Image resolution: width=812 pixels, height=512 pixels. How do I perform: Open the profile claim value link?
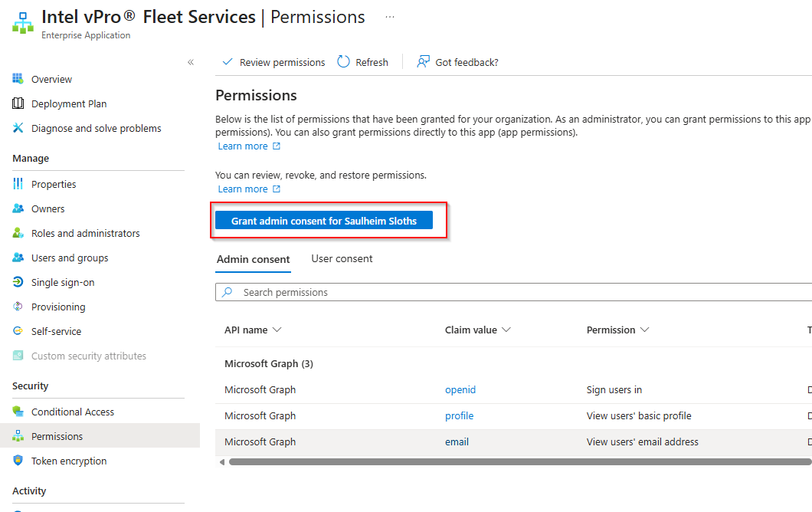[460, 415]
